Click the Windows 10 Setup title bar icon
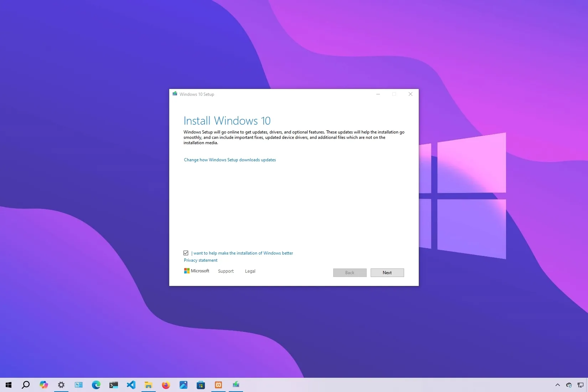The height and width of the screenshot is (392, 588). click(175, 94)
